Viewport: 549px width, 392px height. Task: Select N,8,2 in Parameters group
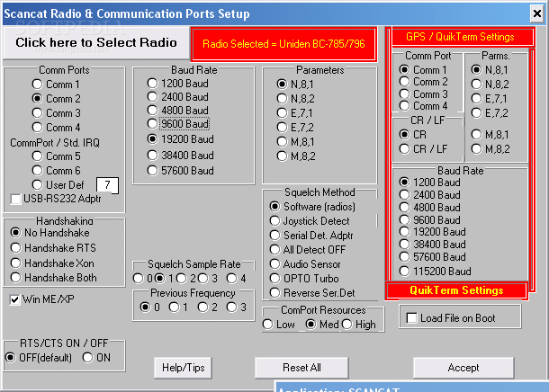click(x=295, y=99)
